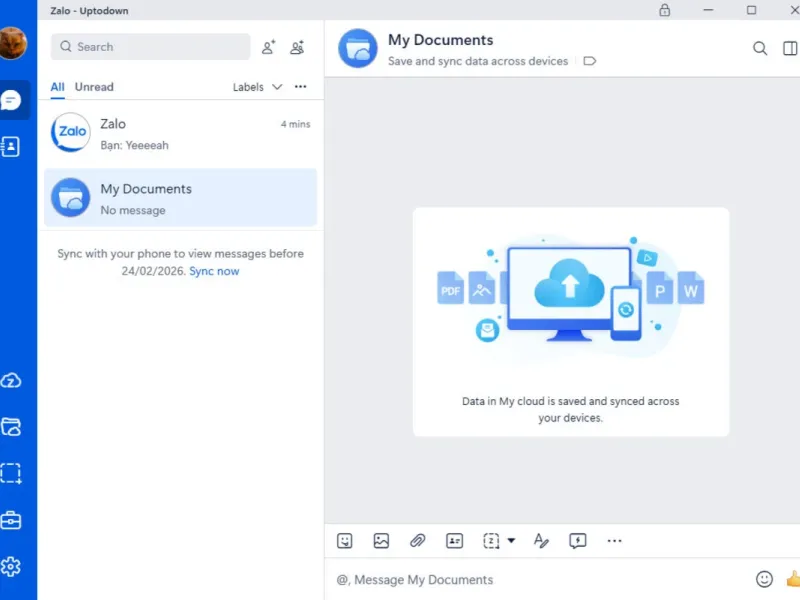Capture screen with Zalo screenshot icon
Viewport: 800px width, 600px height.
click(x=491, y=541)
